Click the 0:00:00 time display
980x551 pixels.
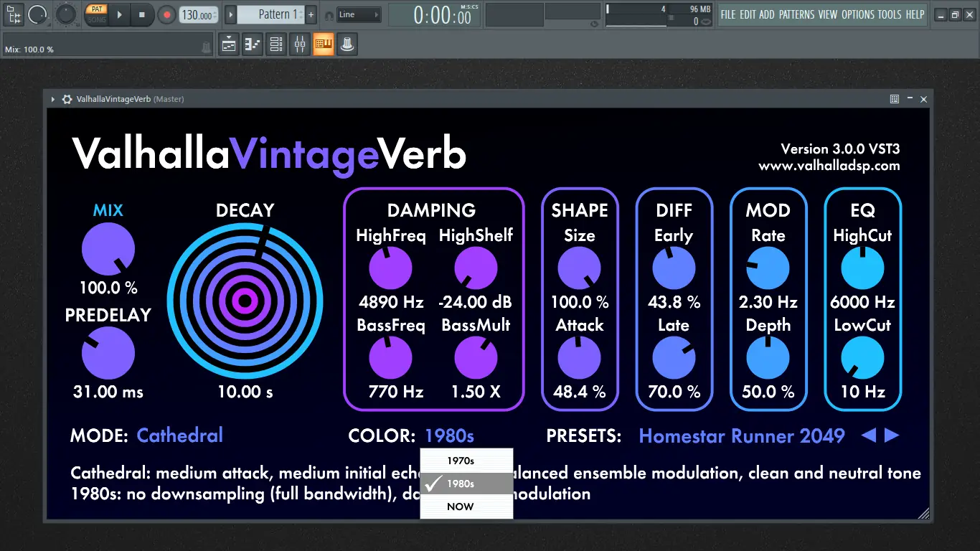[x=435, y=15]
